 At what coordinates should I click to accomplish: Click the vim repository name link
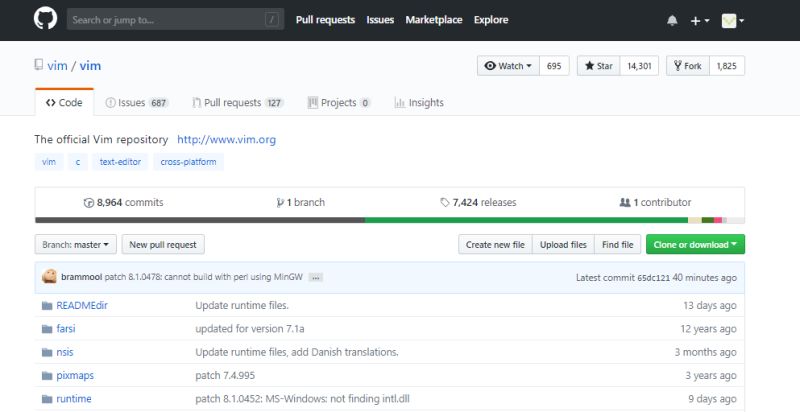coord(90,66)
